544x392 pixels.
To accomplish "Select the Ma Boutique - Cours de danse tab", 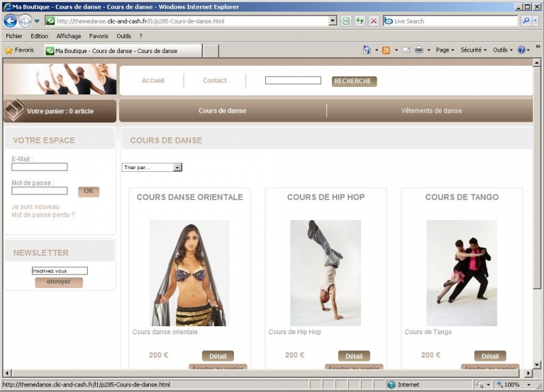I will coord(123,50).
